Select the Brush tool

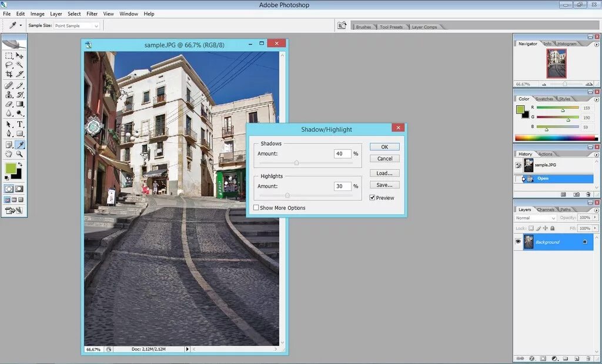pos(19,85)
